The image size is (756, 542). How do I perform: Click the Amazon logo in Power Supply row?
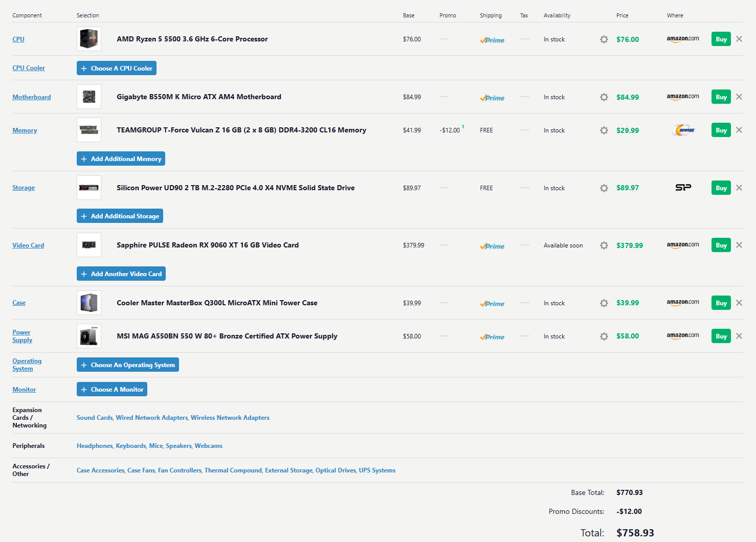pyautogui.click(x=683, y=336)
